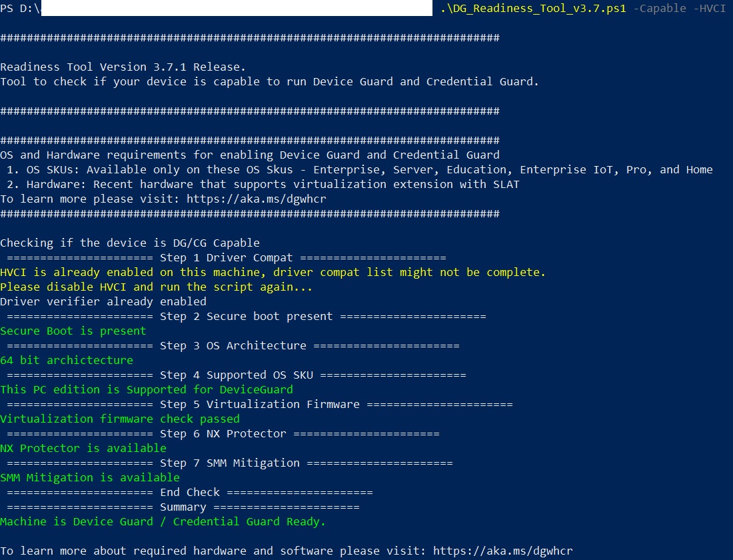733x560 pixels.
Task: Click the 'Virtualization firmware check passed' message
Action: click(x=120, y=419)
